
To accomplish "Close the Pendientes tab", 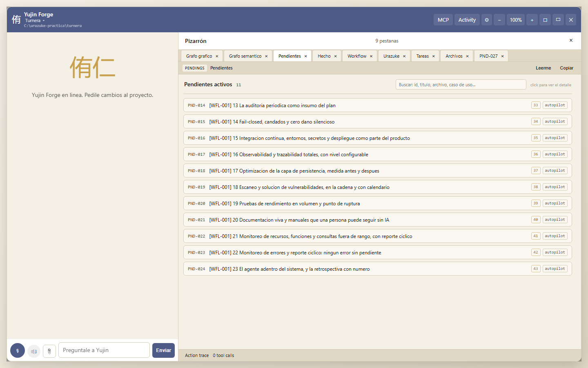I will click(x=305, y=56).
